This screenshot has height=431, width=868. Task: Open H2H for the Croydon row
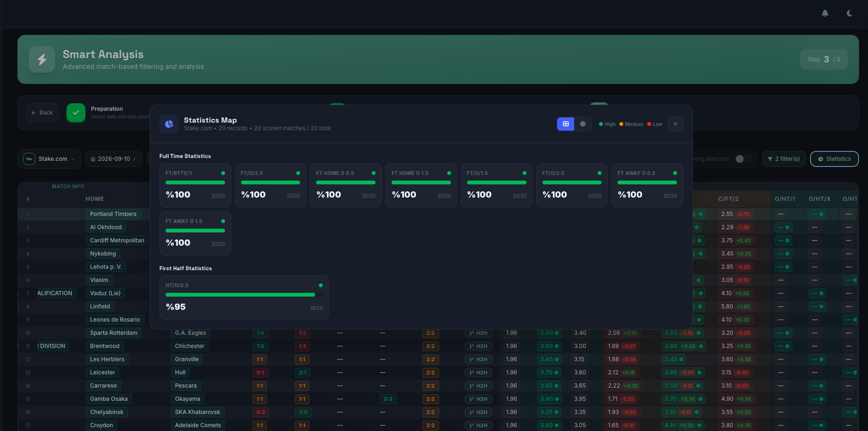coord(478,425)
